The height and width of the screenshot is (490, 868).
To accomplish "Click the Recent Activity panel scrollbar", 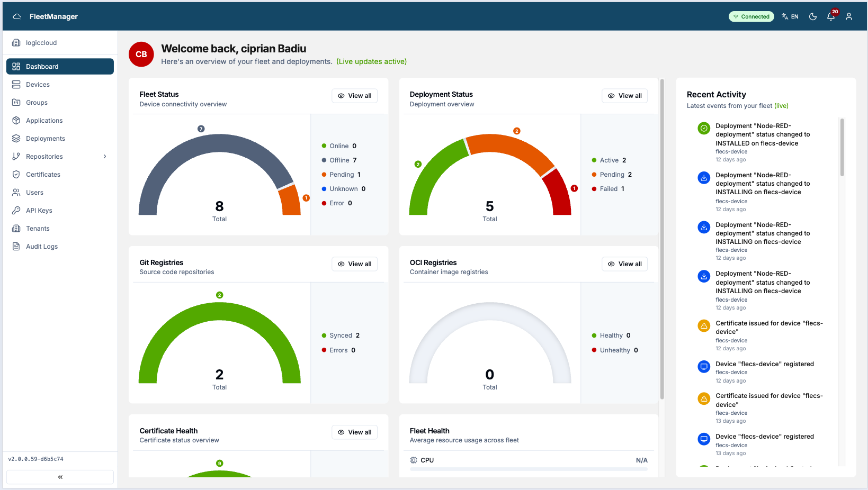I will (x=842, y=147).
